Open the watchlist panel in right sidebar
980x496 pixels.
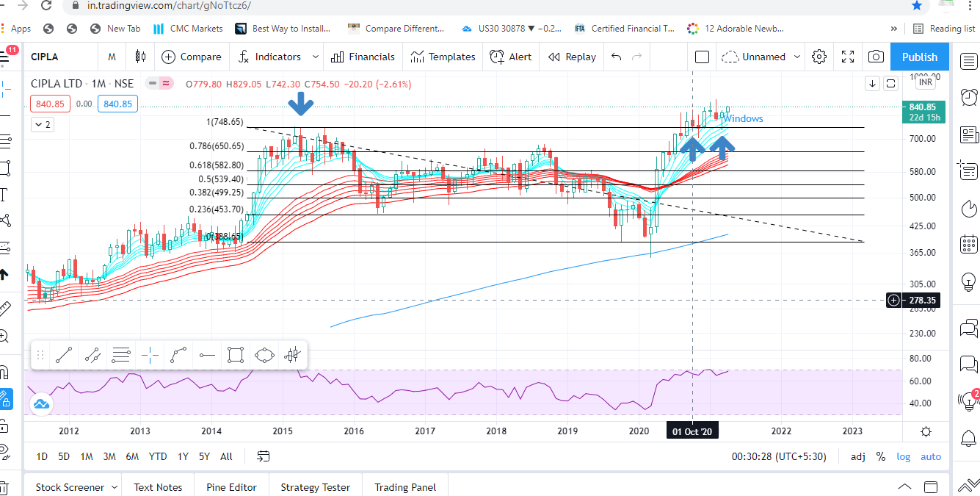[968, 62]
